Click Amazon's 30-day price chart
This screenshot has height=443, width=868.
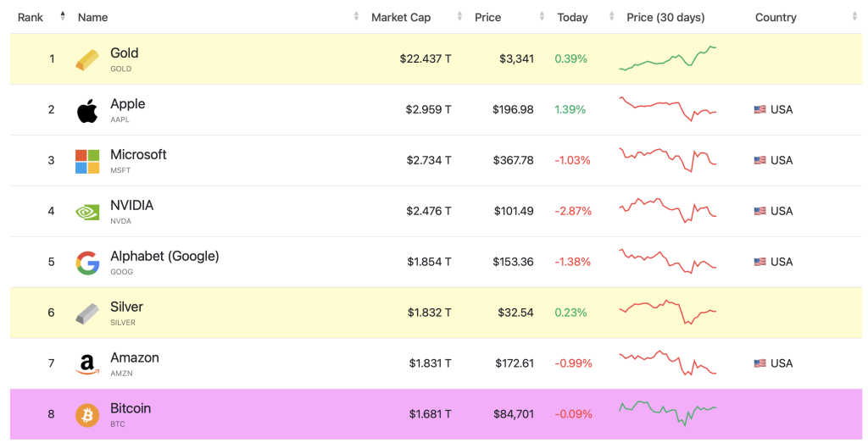pyautogui.click(x=668, y=363)
